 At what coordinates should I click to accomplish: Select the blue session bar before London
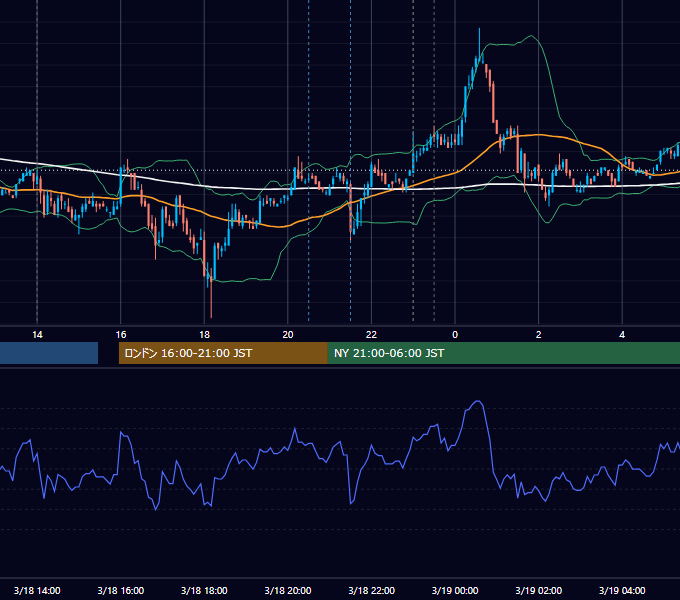pos(49,353)
